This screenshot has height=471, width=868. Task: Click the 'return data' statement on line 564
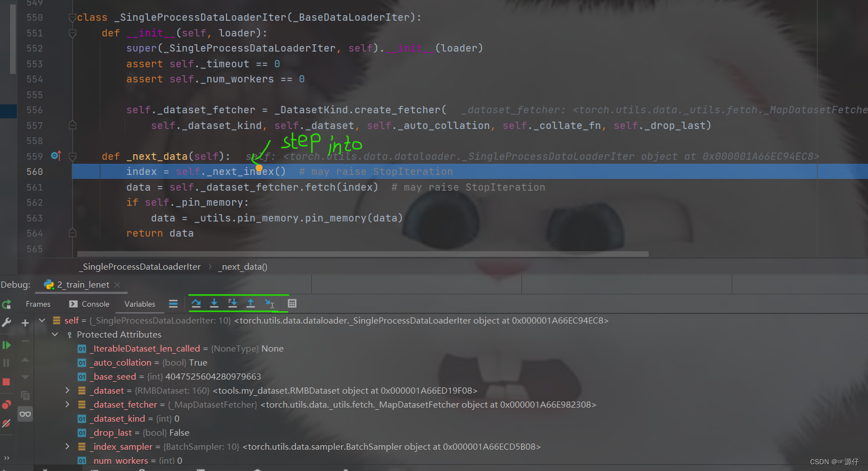(x=160, y=233)
